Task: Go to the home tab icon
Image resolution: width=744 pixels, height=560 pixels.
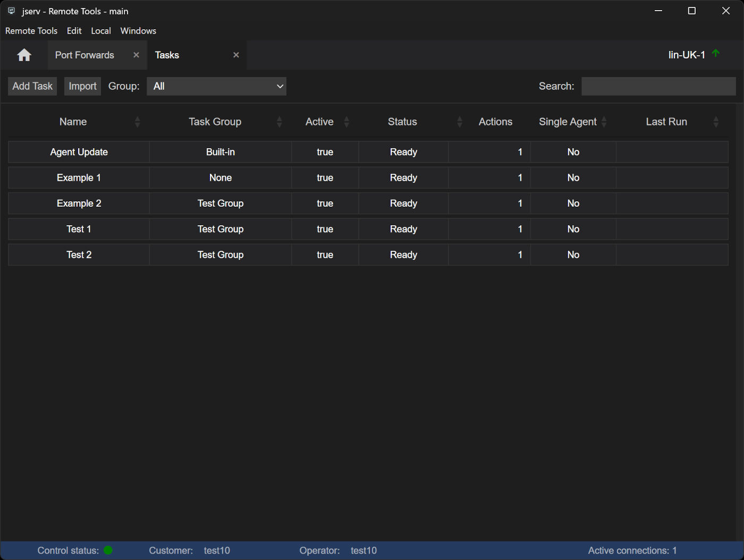Action: pyautogui.click(x=24, y=55)
